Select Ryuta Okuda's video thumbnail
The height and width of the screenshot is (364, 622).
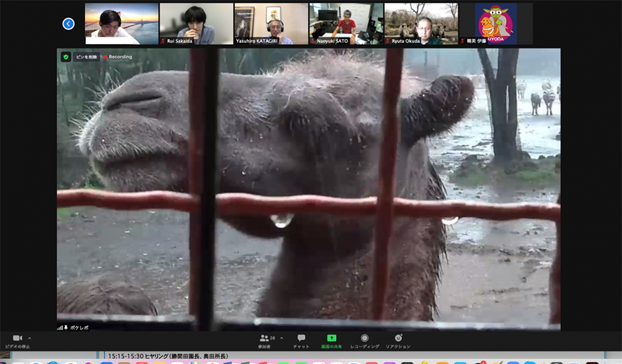click(421, 23)
